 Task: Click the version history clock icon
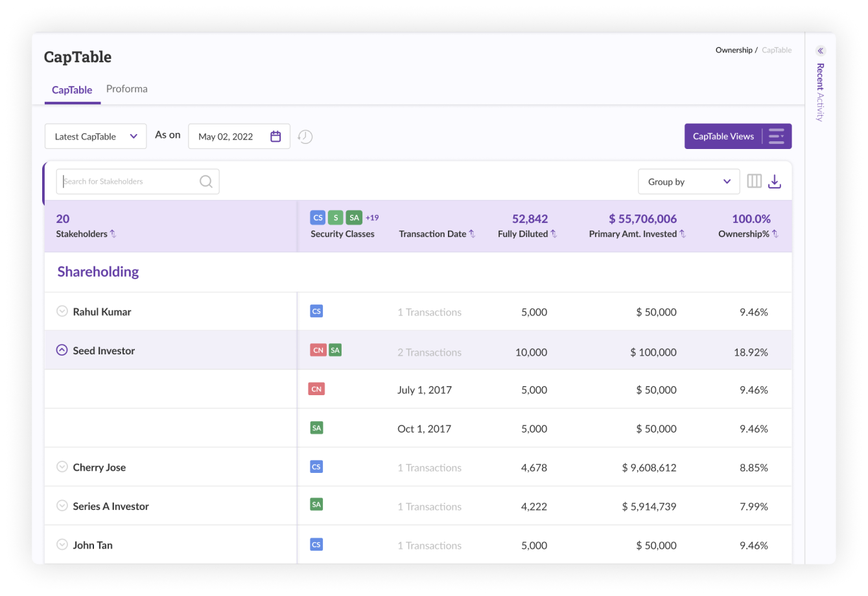coord(305,136)
